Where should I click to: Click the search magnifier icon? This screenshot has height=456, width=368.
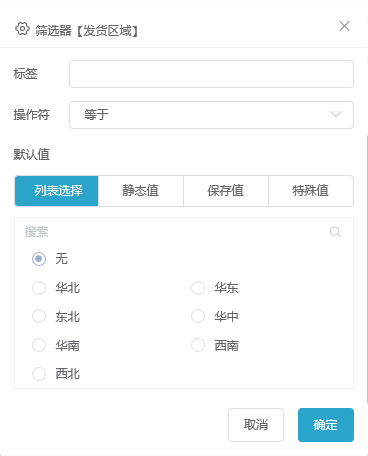coord(335,232)
